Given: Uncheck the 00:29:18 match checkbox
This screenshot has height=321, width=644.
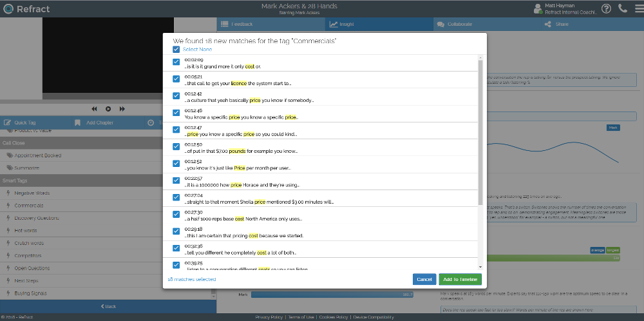Looking at the screenshot, I should (x=176, y=231).
